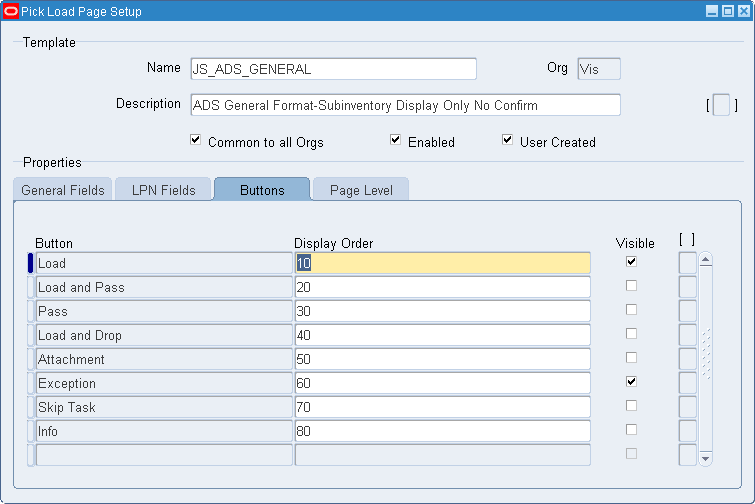The image size is (755, 504).
Task: Click the flexfield box in Info row
Action: (688, 431)
